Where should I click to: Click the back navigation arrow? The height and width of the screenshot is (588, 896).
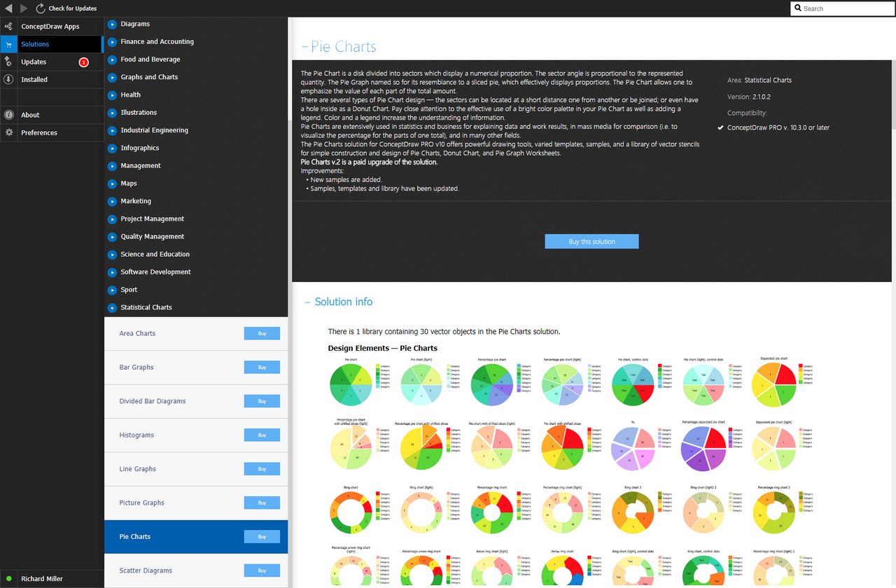8,8
